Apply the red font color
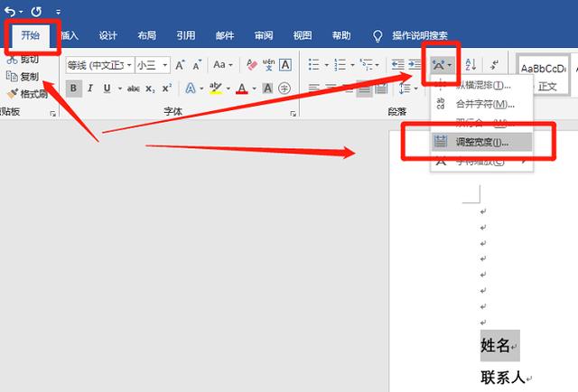The width and height of the screenshot is (578, 392). [x=242, y=89]
